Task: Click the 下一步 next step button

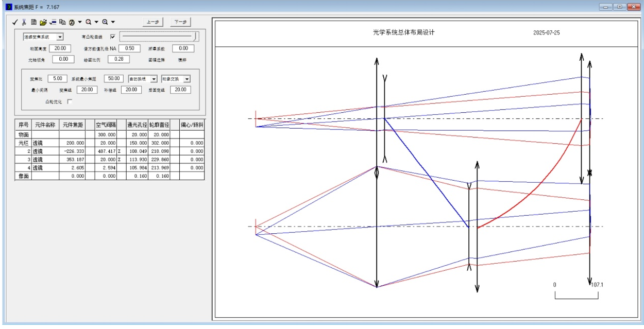Action: (180, 22)
